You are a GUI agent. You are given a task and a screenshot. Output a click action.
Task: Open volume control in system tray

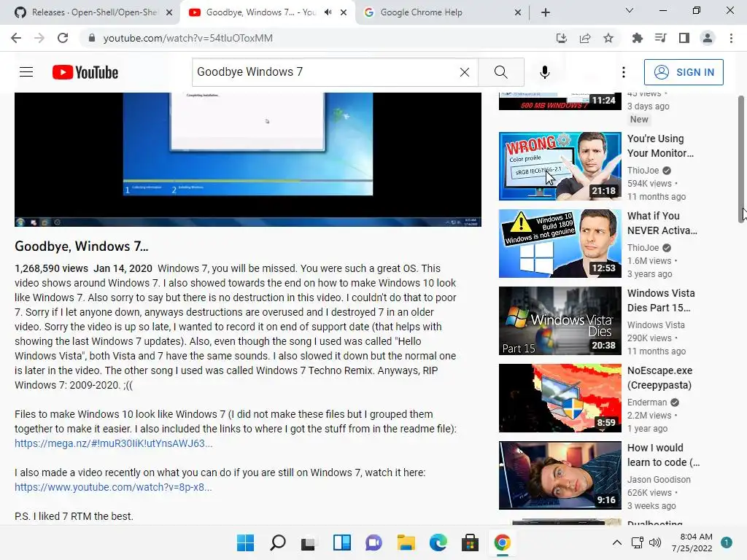pyautogui.click(x=656, y=542)
